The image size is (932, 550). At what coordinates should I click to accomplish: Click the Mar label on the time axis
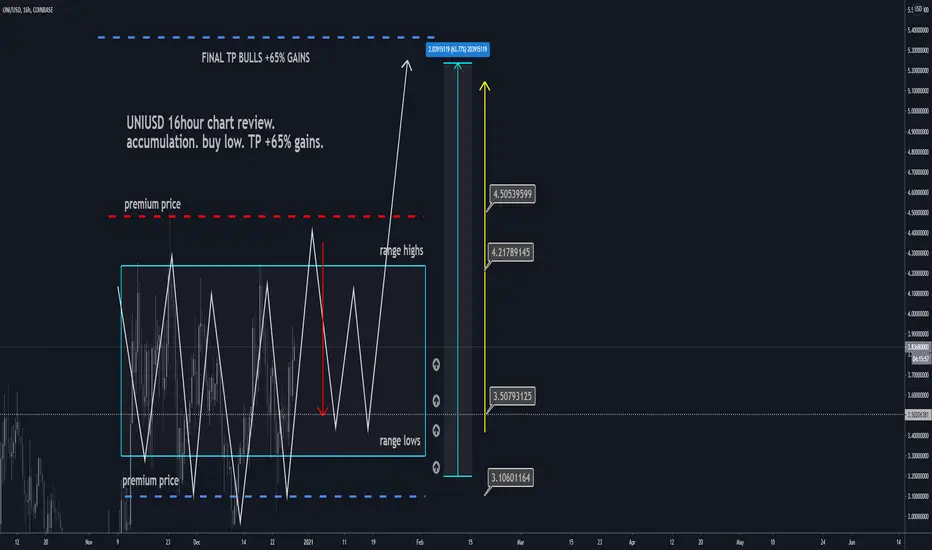pyautogui.click(x=520, y=542)
